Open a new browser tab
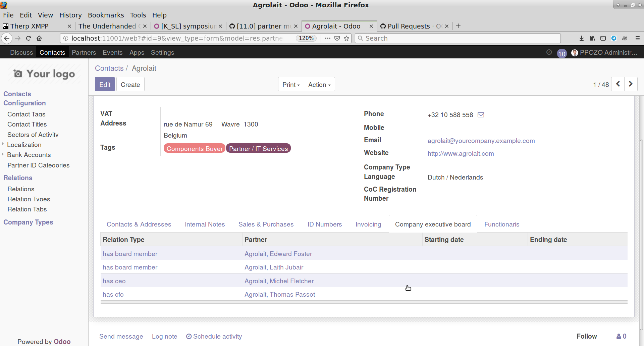644x346 pixels. [x=458, y=26]
